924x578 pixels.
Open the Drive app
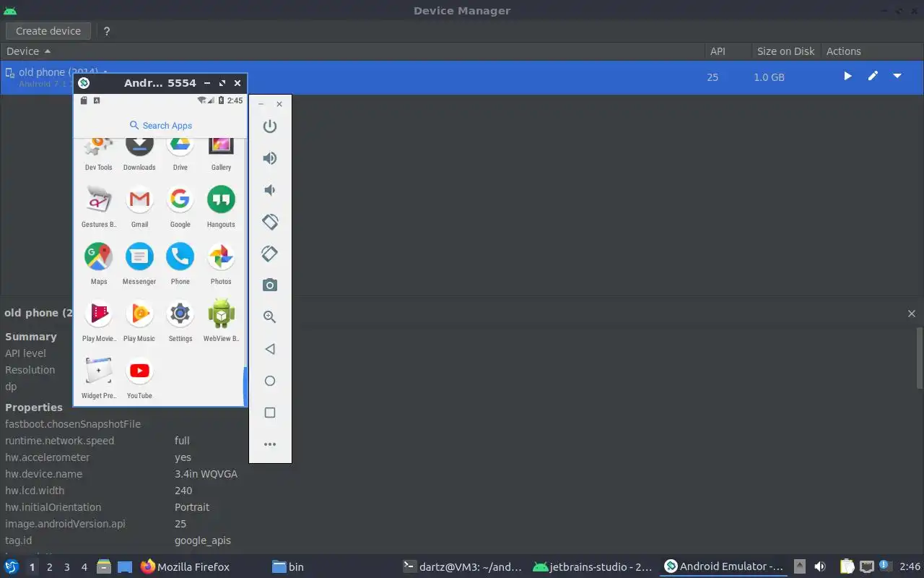180,153
